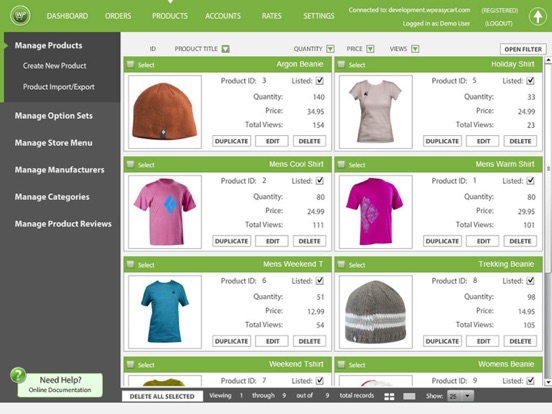Duplicate the Mens Cool Shirt product

pos(231,241)
